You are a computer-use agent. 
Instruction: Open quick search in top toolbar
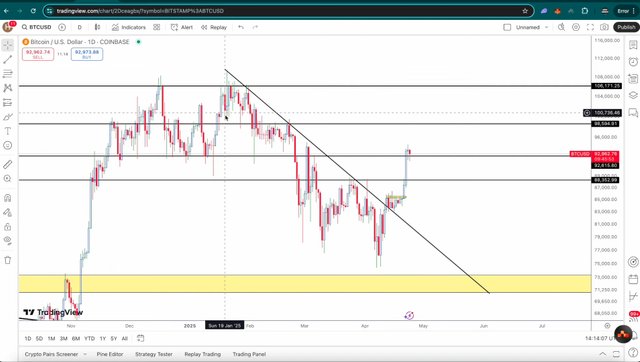[x=562, y=27]
